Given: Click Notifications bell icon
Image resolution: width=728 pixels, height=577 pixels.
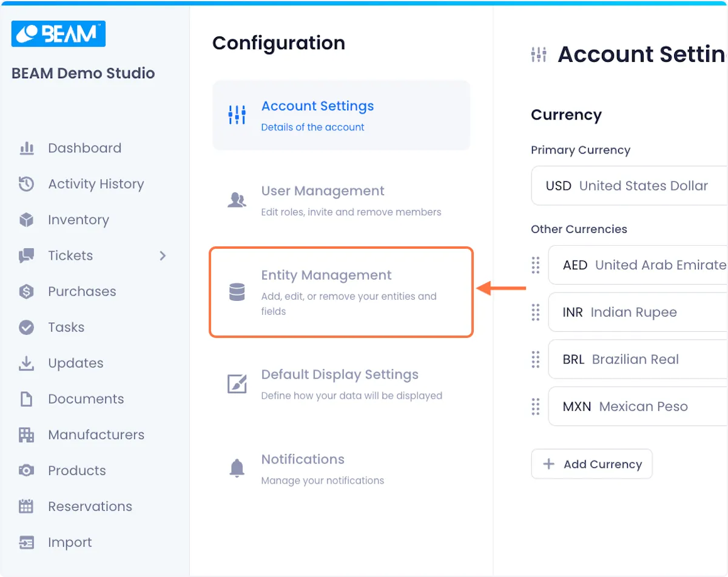Looking at the screenshot, I should pos(237,468).
